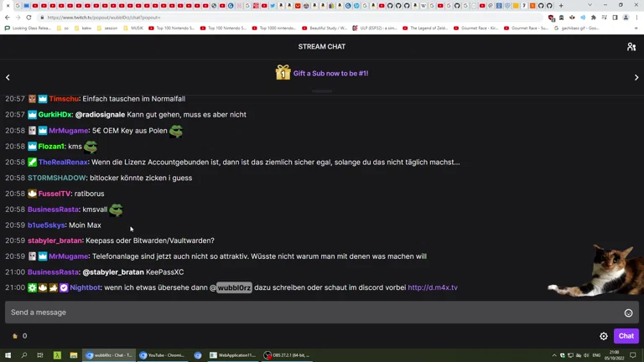Image resolution: width=644 pixels, height=362 pixels.
Task: Open the 'kekw' bookmark folder
Action: 82,28
